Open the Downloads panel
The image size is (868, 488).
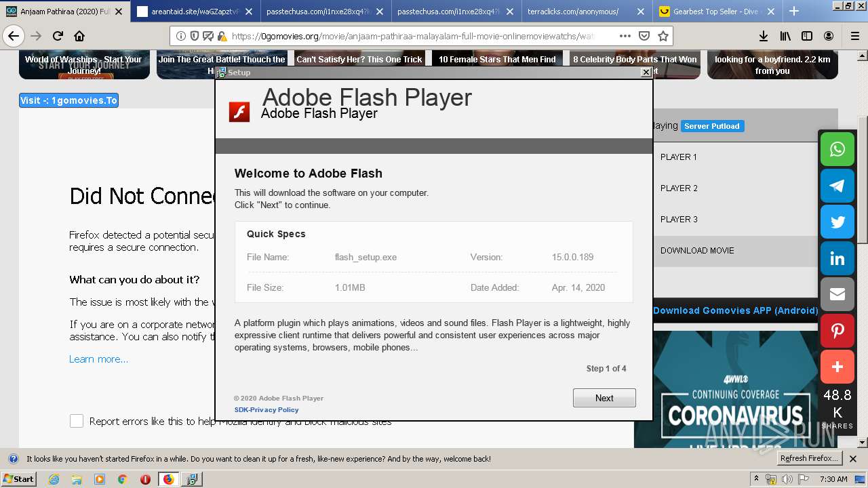coord(764,36)
